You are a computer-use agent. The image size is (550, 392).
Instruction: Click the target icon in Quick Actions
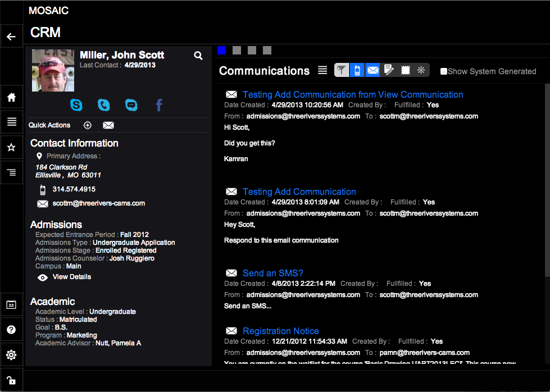[88, 125]
